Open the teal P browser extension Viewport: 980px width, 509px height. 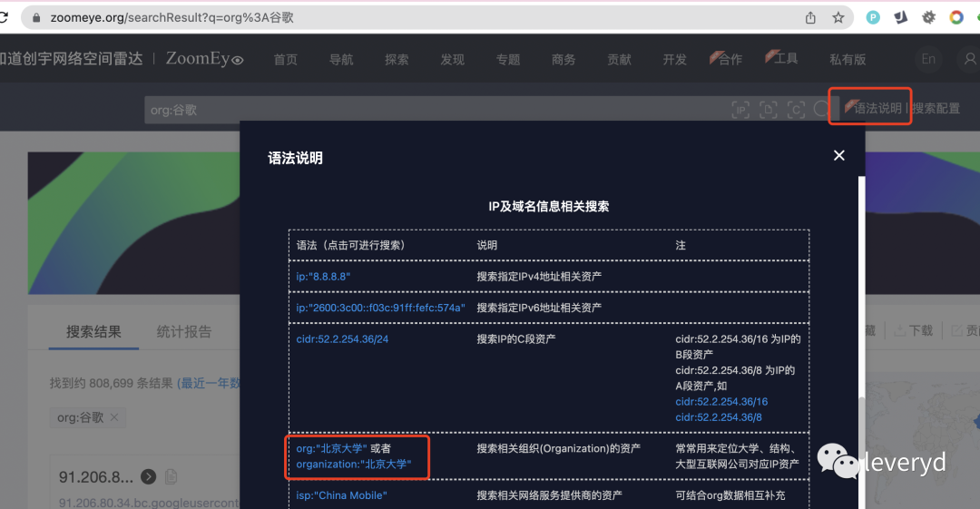coord(873,17)
